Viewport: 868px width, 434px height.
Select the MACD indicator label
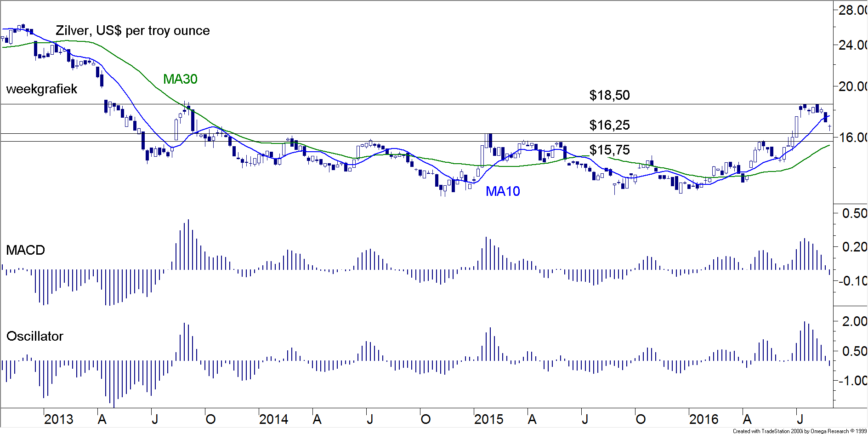(25, 250)
